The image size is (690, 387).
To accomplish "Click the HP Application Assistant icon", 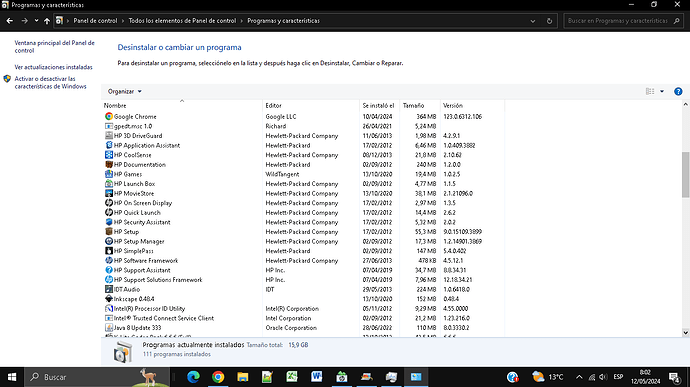I will tap(109, 145).
